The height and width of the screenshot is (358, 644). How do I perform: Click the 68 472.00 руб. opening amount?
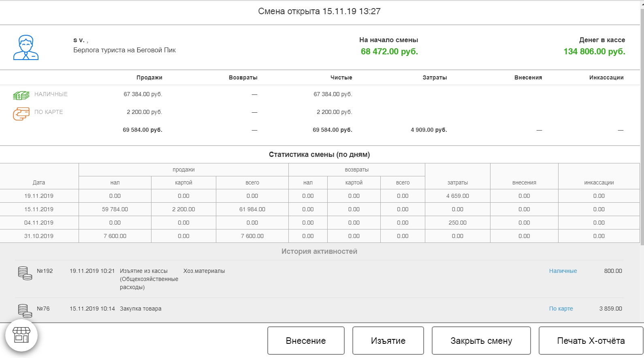click(x=389, y=51)
